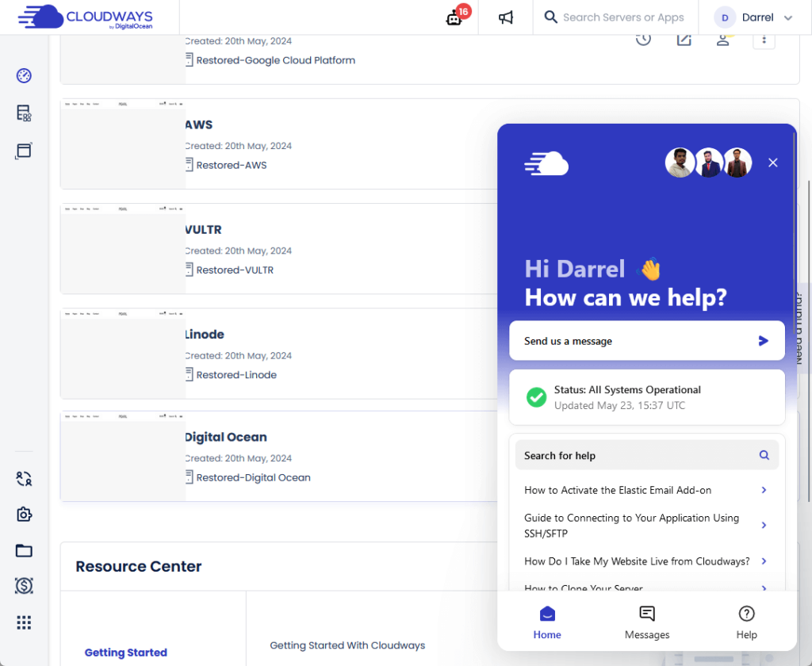Click the Digital Ocean application thumbnail
The width and height of the screenshot is (812, 666).
tap(123, 456)
